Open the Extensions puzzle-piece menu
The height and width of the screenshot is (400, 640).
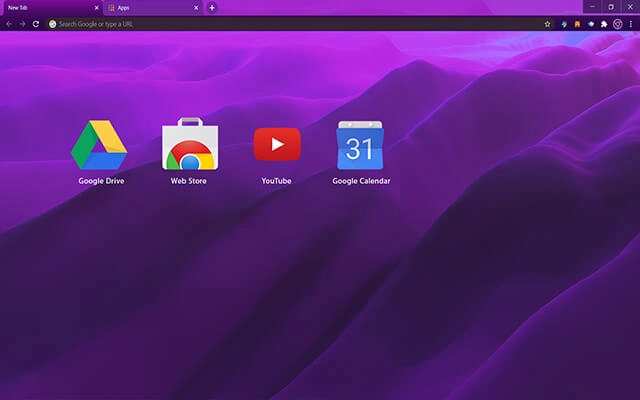(604, 24)
